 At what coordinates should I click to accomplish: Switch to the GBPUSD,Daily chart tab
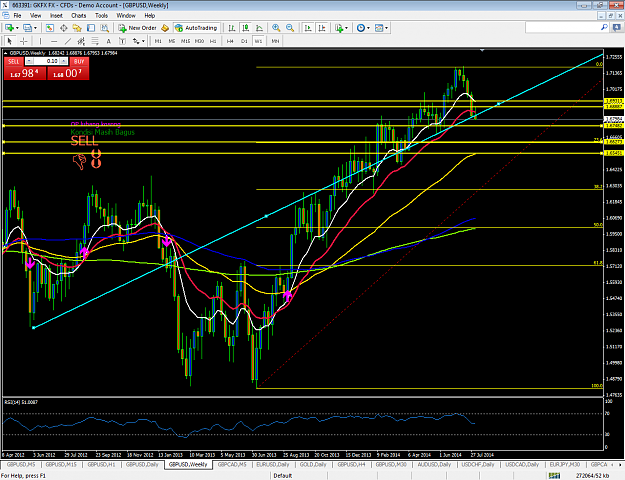(x=142, y=464)
